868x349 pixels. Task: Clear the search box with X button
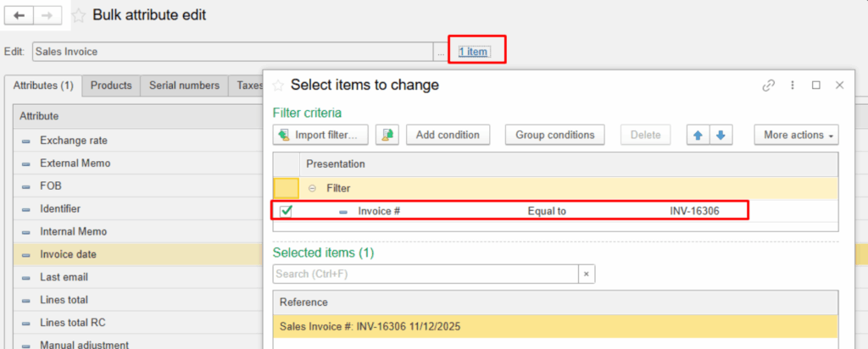point(587,274)
